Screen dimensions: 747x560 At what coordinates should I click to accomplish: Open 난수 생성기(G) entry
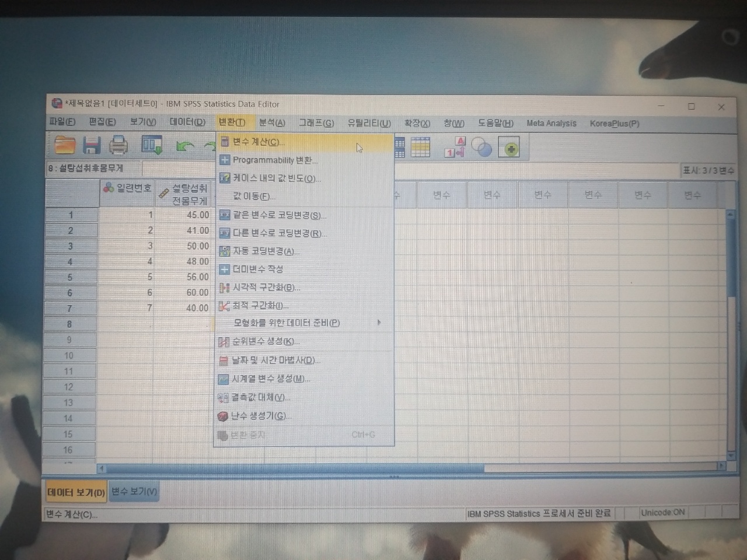tap(304, 416)
